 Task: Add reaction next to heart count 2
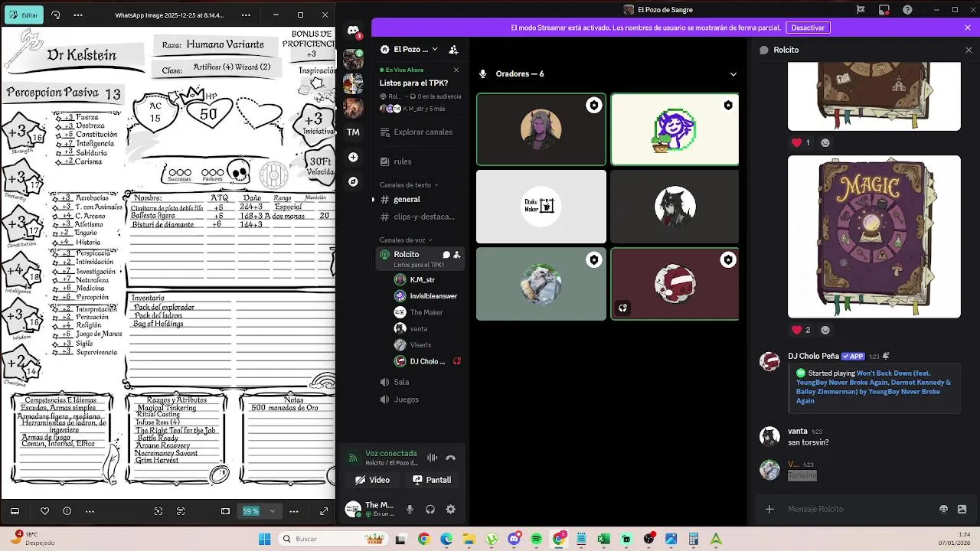[x=825, y=330]
